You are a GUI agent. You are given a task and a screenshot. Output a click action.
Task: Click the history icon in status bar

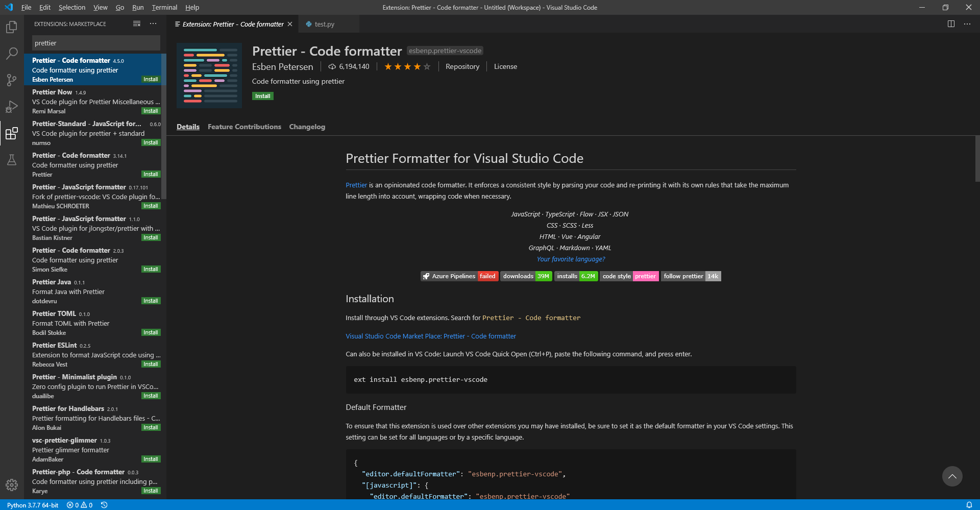(104, 505)
